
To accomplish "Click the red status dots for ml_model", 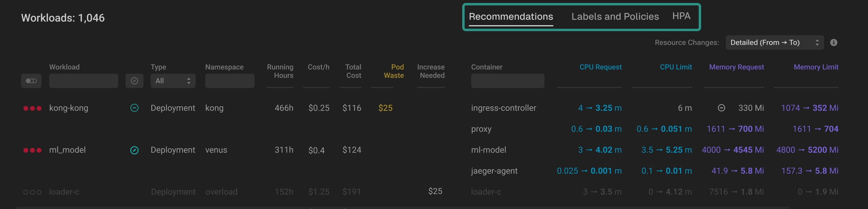I will click(x=32, y=150).
